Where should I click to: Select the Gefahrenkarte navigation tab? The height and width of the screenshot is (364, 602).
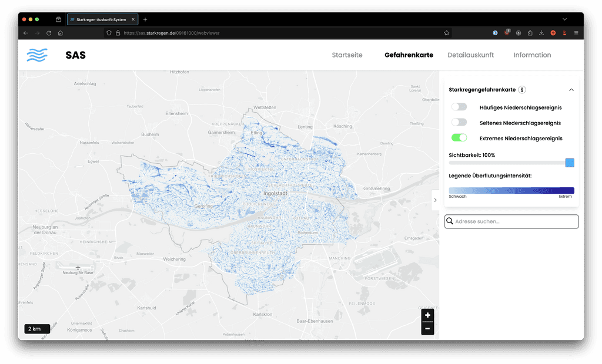[x=409, y=55]
